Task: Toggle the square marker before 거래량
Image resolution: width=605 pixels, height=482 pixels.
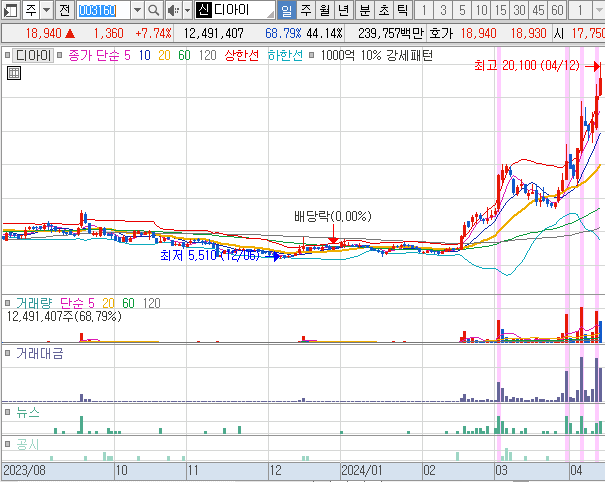Action: (7, 303)
